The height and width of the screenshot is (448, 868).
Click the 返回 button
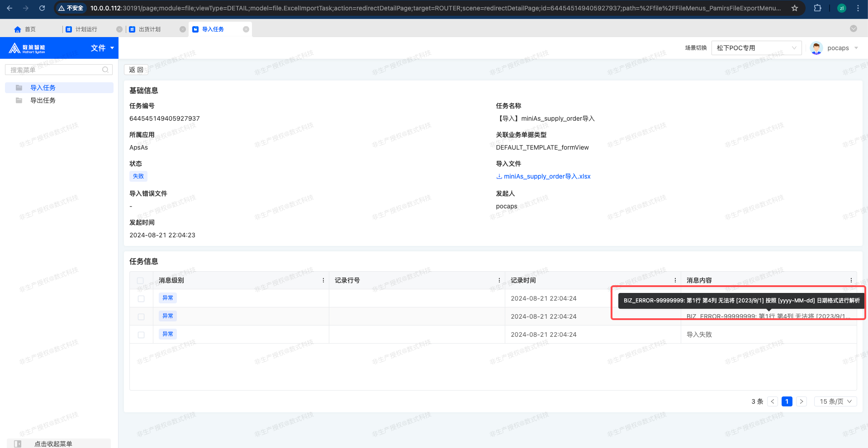point(136,70)
